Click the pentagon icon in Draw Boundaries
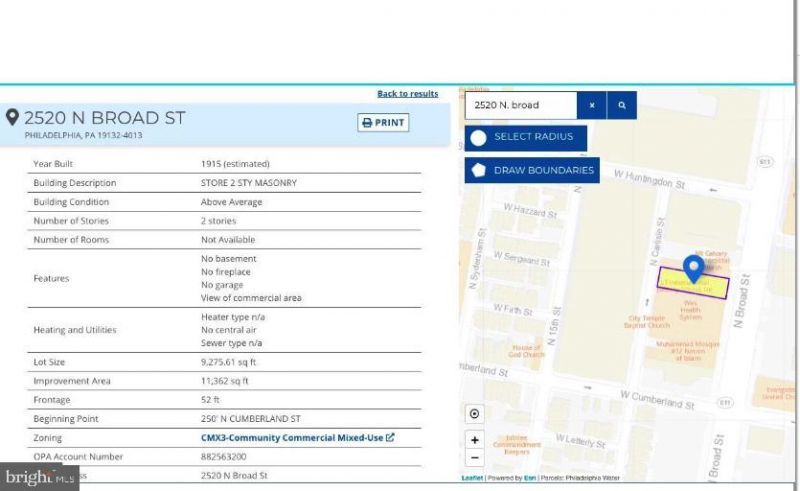 [x=479, y=170]
